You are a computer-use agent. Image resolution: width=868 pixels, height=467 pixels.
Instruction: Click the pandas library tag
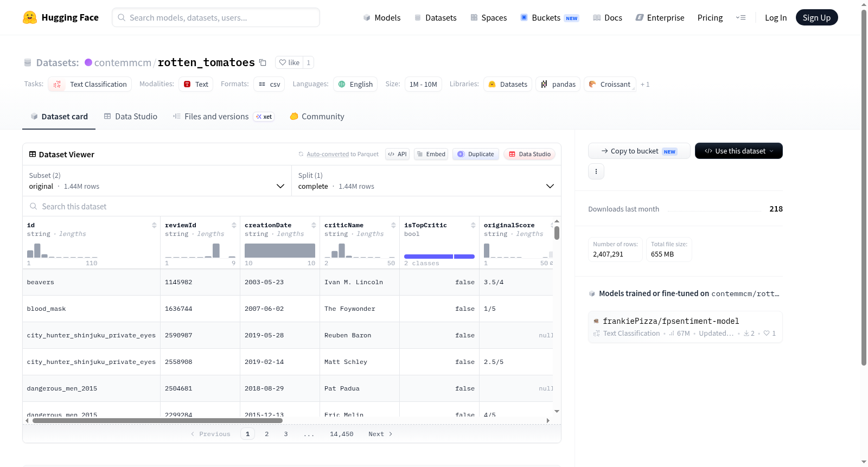(558, 84)
